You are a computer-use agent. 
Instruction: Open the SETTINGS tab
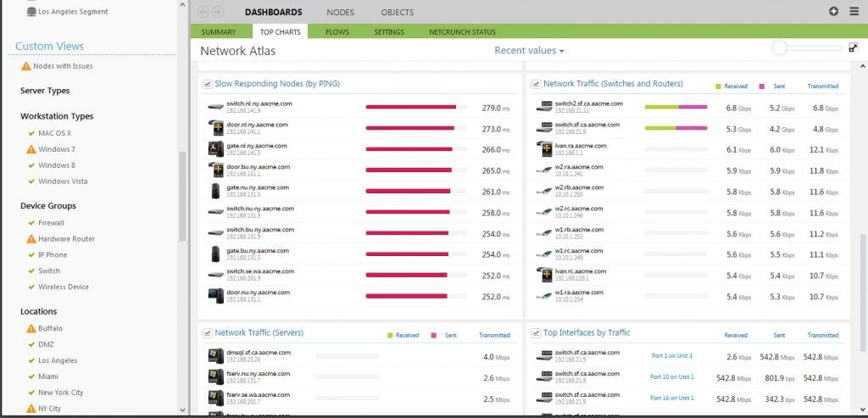pos(389,32)
